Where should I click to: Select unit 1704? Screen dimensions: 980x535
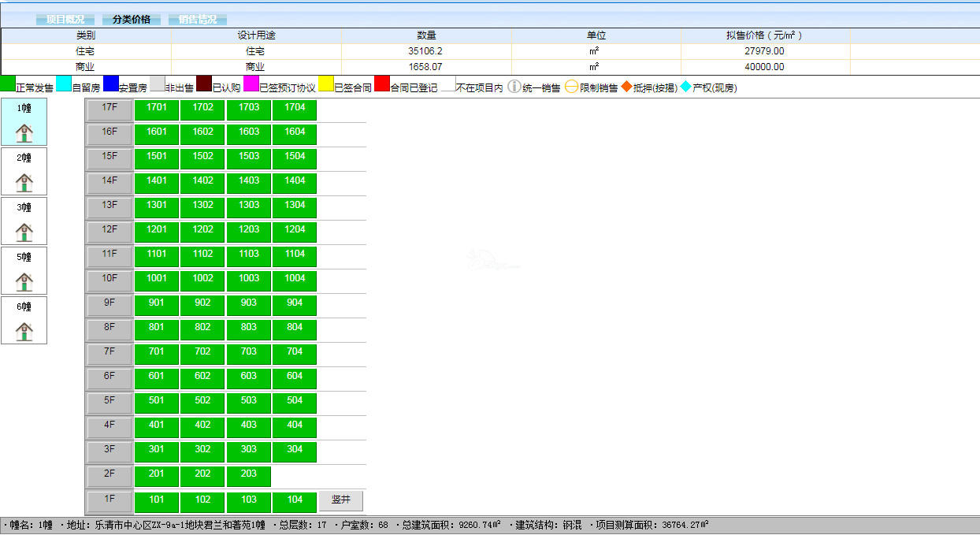pyautogui.click(x=295, y=110)
